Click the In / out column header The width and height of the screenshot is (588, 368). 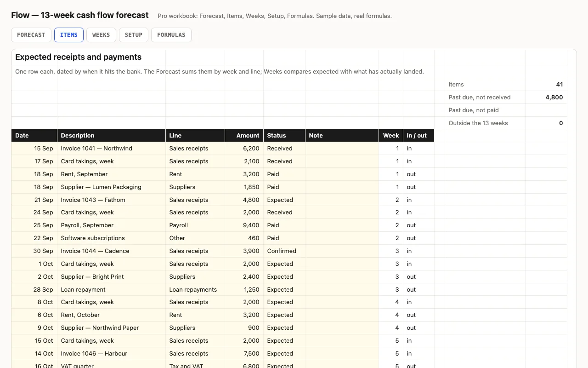(418, 135)
